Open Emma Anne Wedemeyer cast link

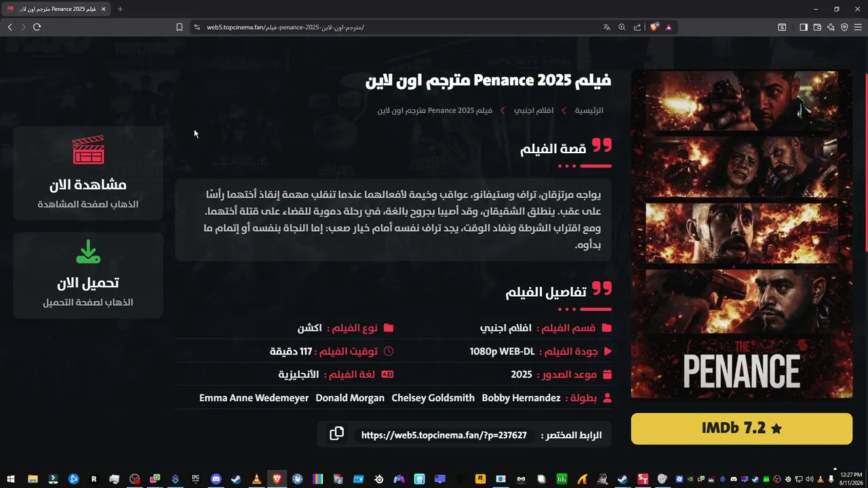[254, 398]
